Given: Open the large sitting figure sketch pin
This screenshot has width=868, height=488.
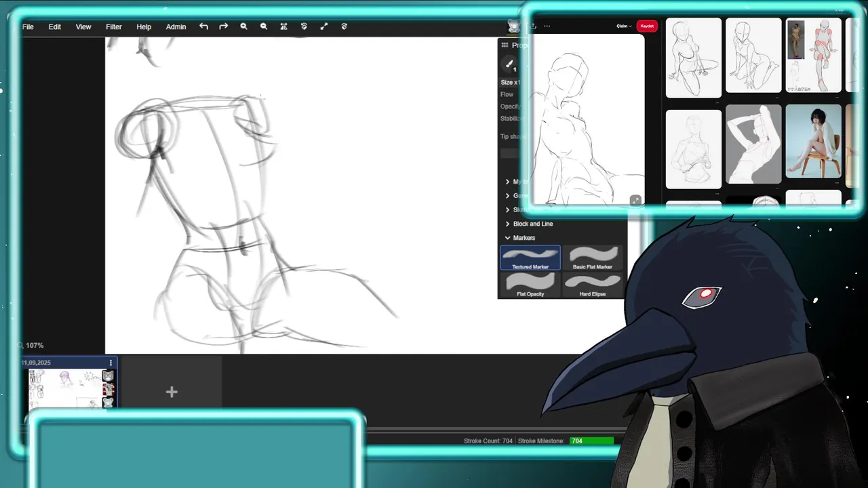Looking at the screenshot, I should pyautogui.click(x=588, y=119).
